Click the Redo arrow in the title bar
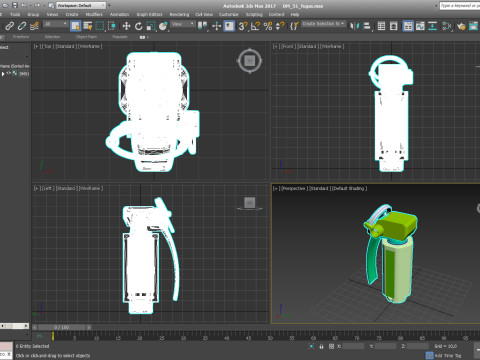This screenshot has width=480, height=360. pyautogui.click(x=37, y=5)
